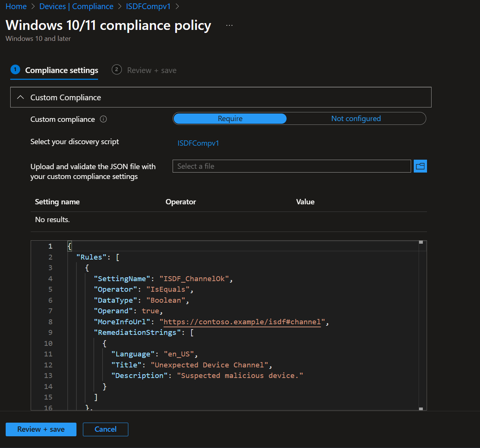Click the "IsEquals" operator value
480x448 pixels.
click(x=168, y=289)
